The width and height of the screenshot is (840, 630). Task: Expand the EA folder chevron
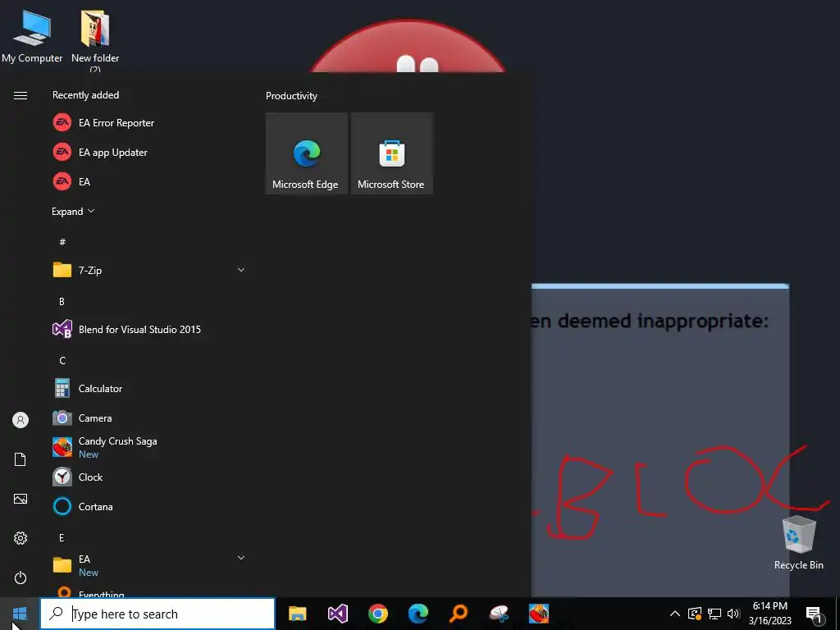click(x=241, y=558)
